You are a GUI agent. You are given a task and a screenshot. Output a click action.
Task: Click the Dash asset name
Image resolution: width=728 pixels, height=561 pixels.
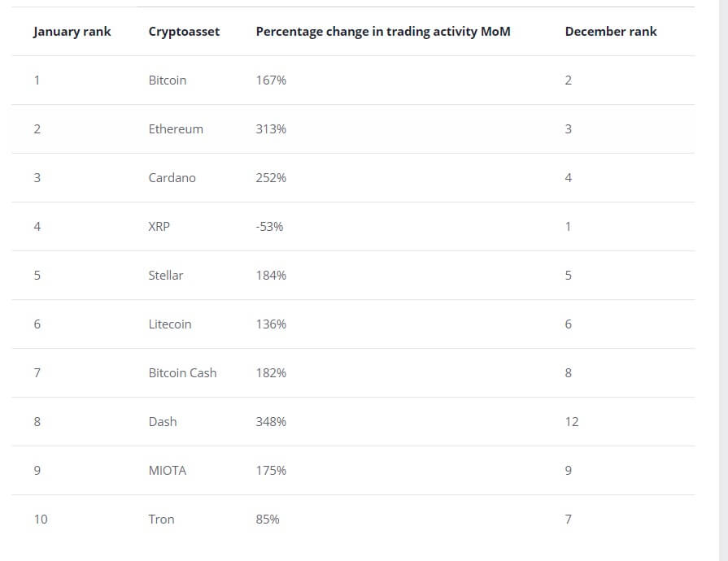click(x=163, y=421)
